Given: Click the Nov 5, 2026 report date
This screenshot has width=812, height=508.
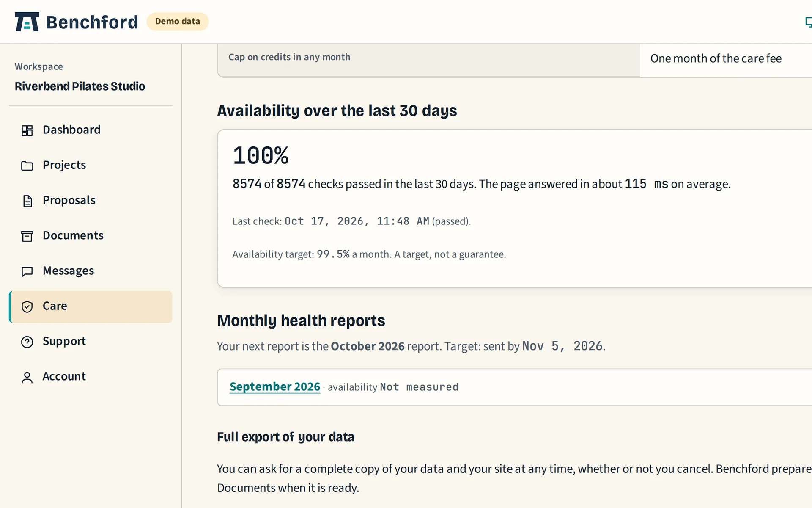Looking at the screenshot, I should click(562, 346).
